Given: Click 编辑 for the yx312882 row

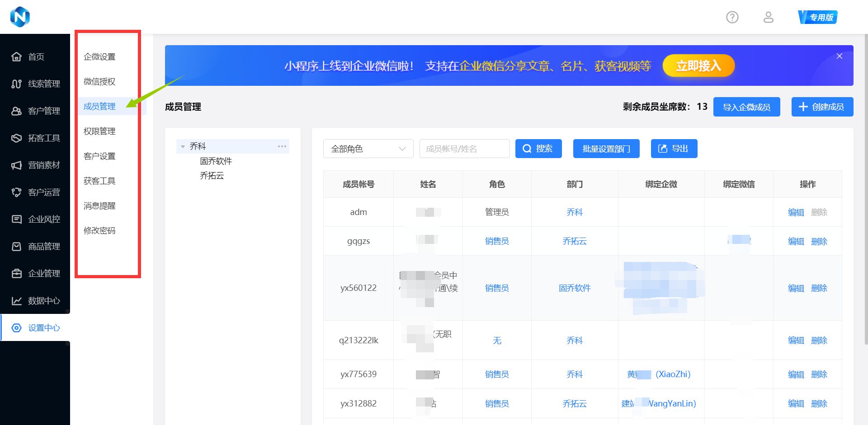Looking at the screenshot, I should click(796, 404).
